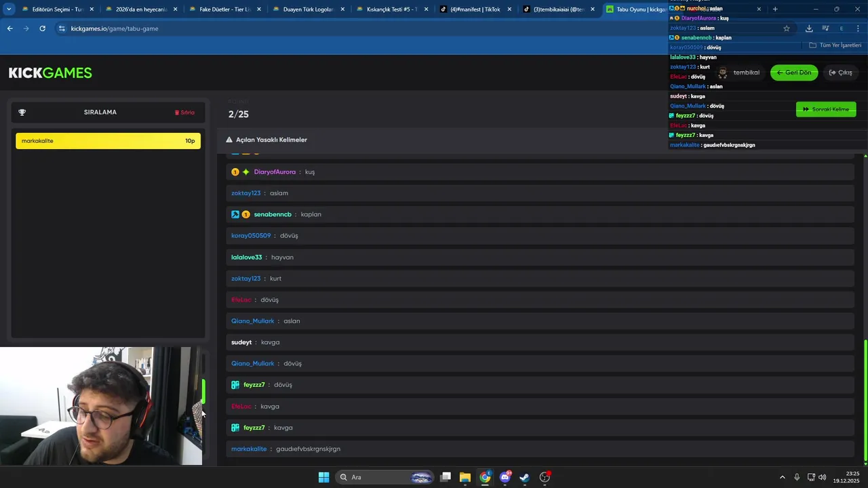868x488 pixels.
Task: Open the clock and date 23:25
Action: (846, 477)
